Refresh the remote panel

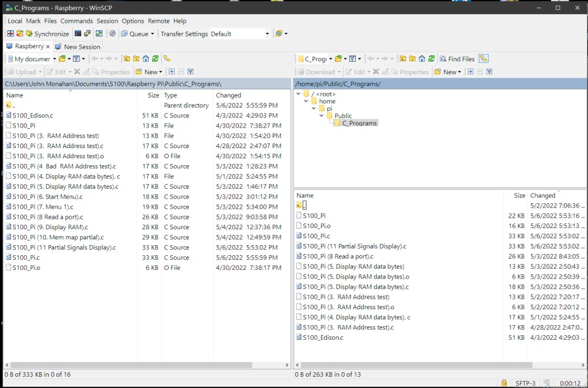point(431,59)
